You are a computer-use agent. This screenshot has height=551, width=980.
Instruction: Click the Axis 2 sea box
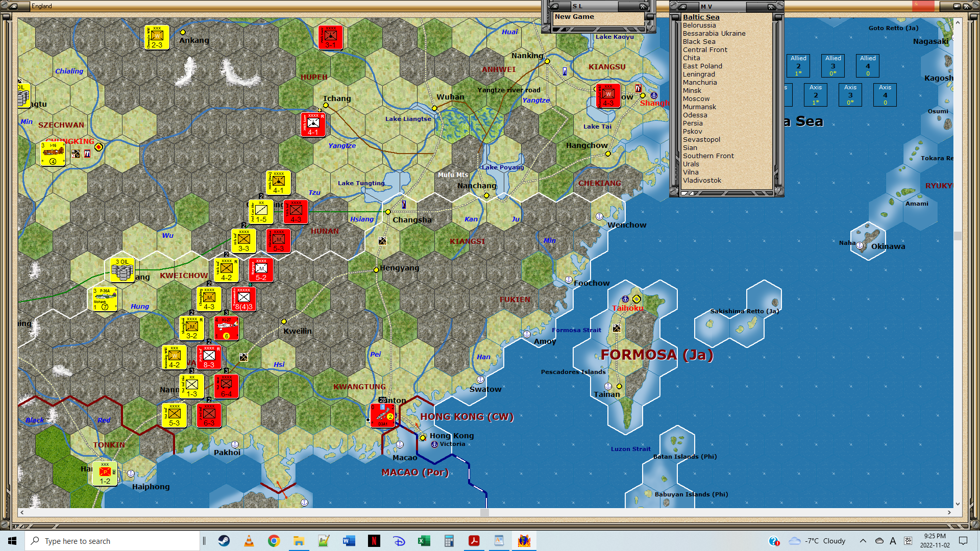coord(816,94)
